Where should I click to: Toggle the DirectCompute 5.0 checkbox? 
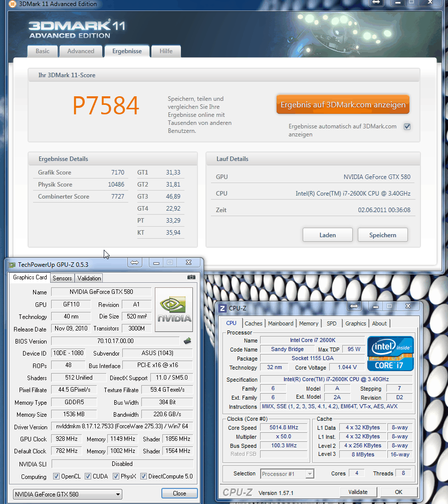(144, 476)
